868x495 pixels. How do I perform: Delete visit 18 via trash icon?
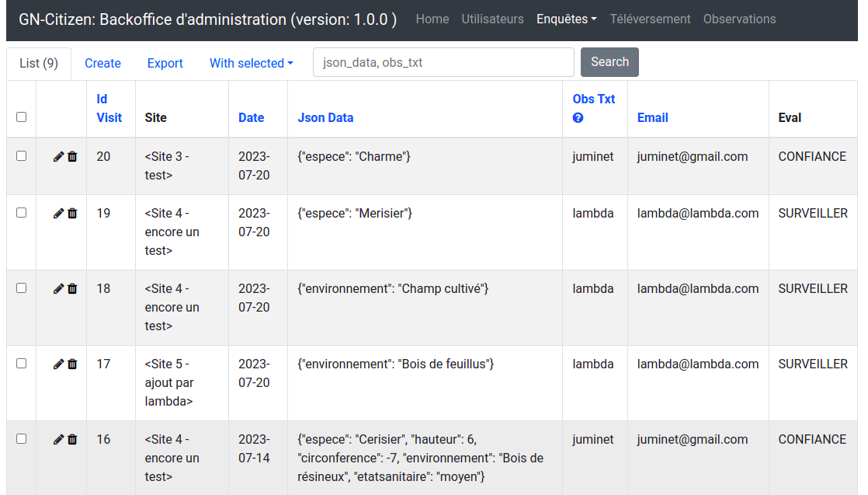[72, 289]
